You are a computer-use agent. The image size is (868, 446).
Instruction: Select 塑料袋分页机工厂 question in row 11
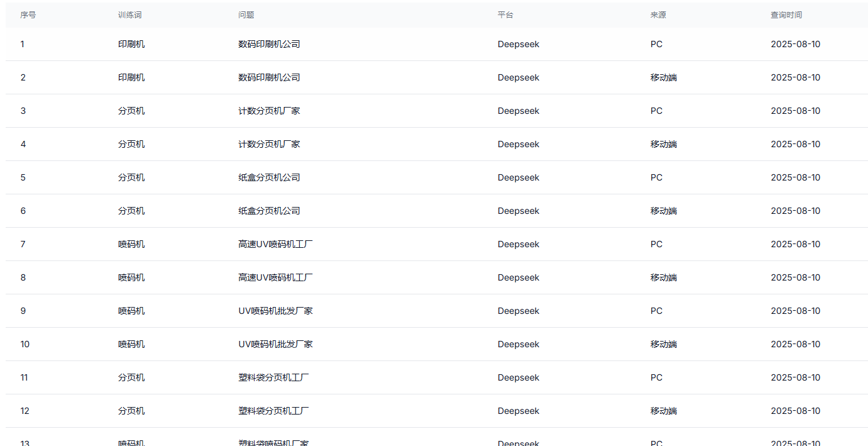[x=273, y=377]
